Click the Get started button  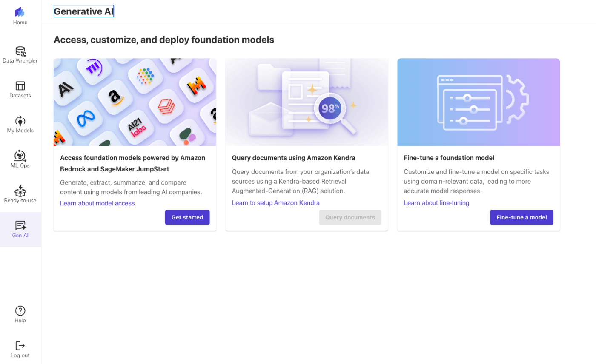pyautogui.click(x=187, y=217)
